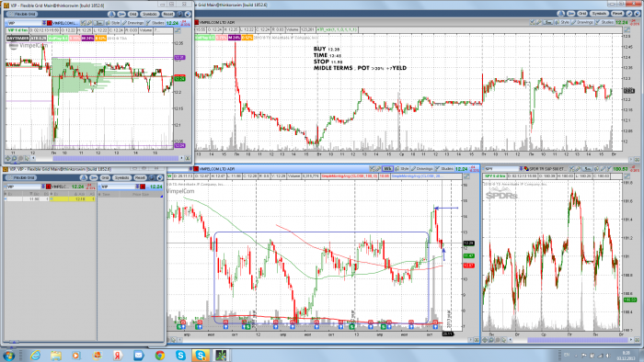Click zoom-in magnifier icon below top-left chart

pos(15,158)
